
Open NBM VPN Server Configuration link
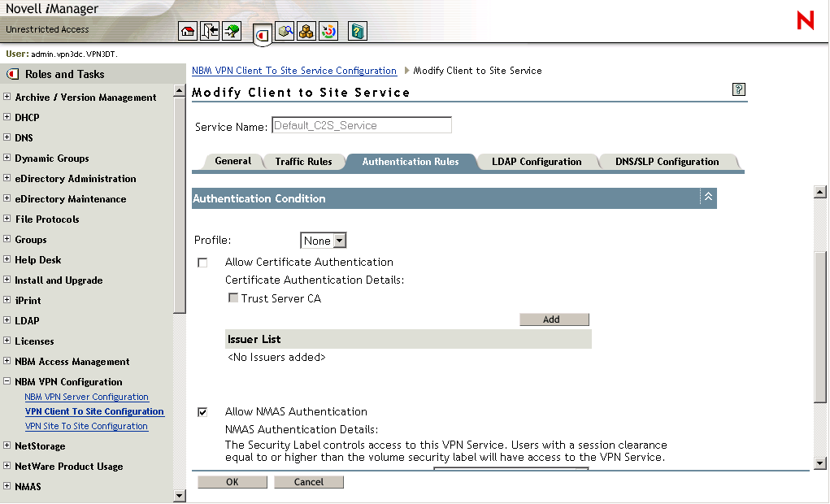(x=86, y=397)
